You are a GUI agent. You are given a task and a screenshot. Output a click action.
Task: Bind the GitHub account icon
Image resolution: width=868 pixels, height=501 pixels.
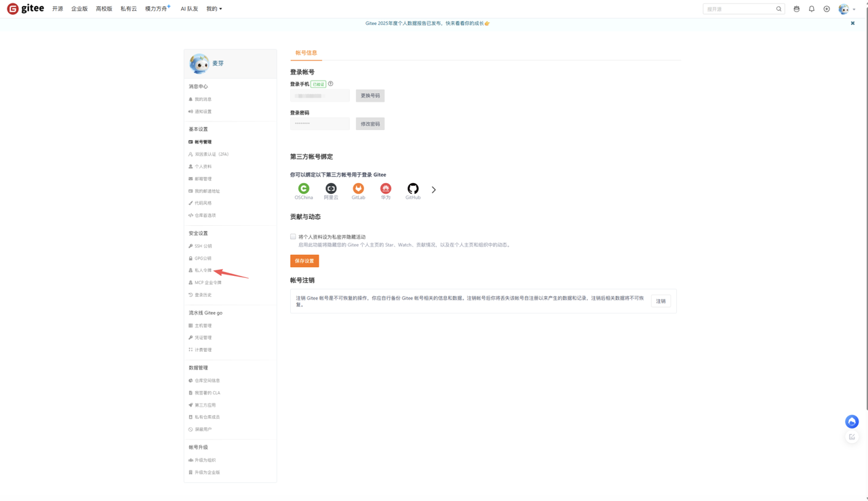413,188
